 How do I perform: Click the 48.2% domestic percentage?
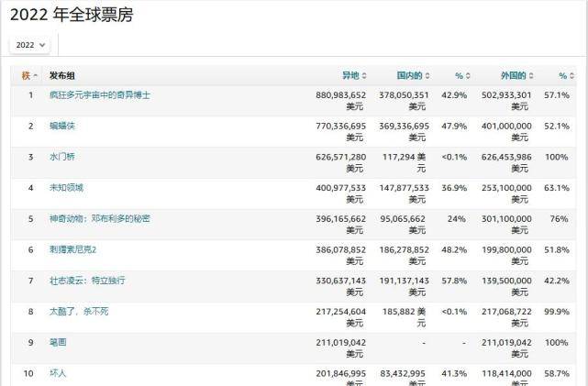(454, 249)
